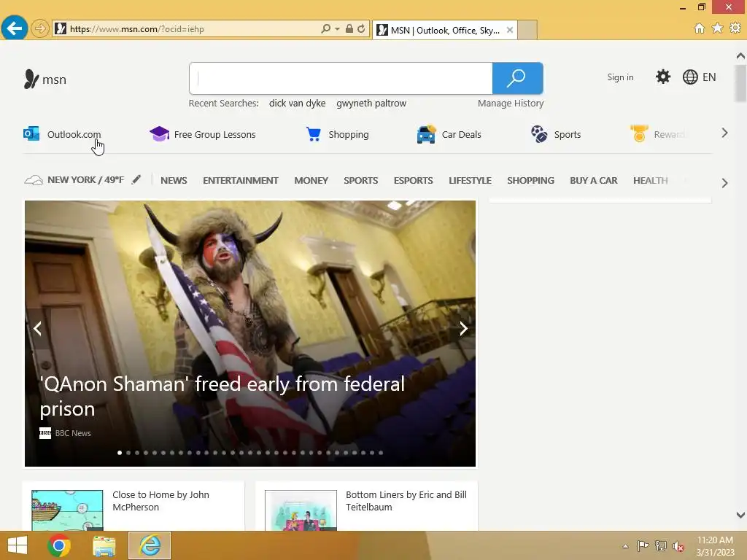Open File Explorer from the taskbar

click(104, 546)
